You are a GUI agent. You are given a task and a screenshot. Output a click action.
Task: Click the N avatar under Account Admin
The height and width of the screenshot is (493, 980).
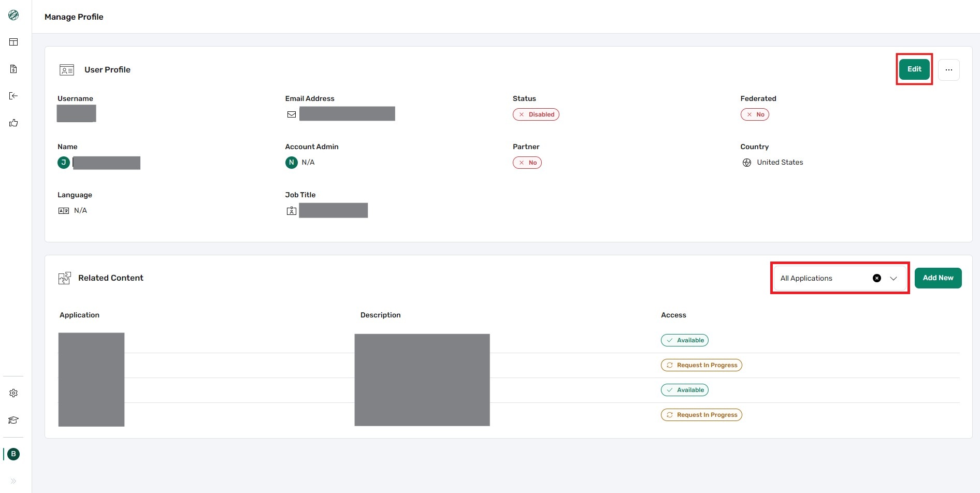point(292,163)
